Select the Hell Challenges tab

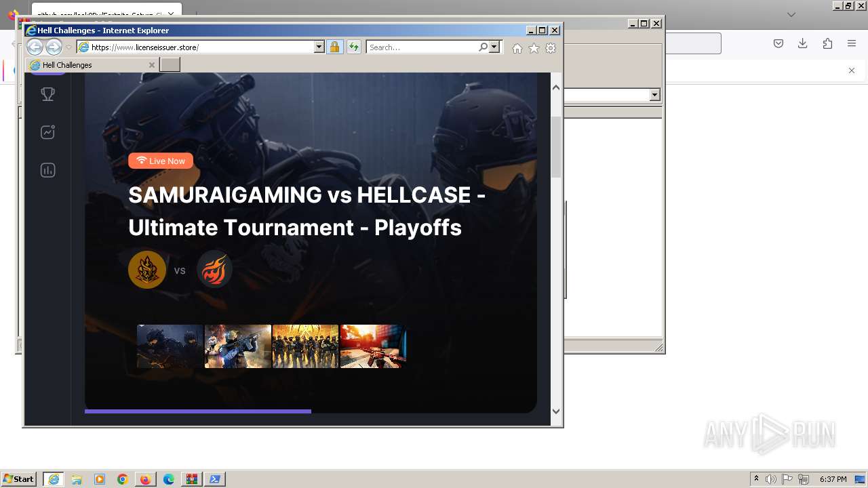(94, 65)
